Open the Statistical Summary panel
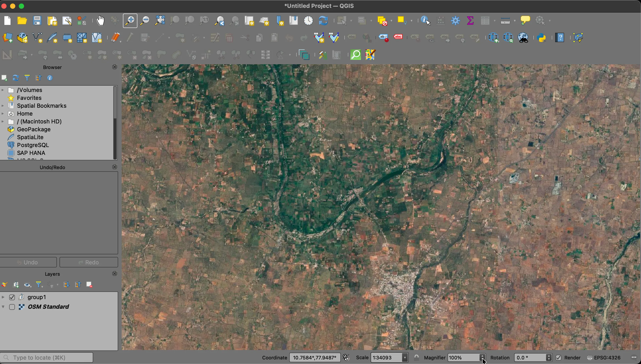 pyautogui.click(x=470, y=21)
